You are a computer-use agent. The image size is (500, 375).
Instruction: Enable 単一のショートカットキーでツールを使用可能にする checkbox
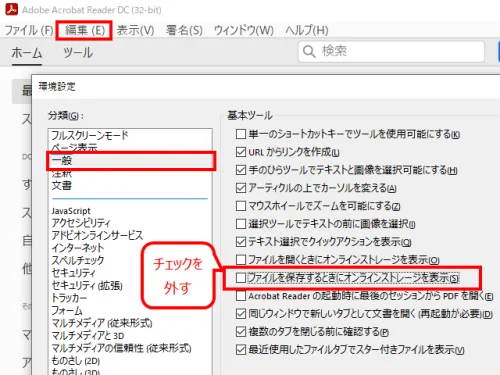point(241,134)
